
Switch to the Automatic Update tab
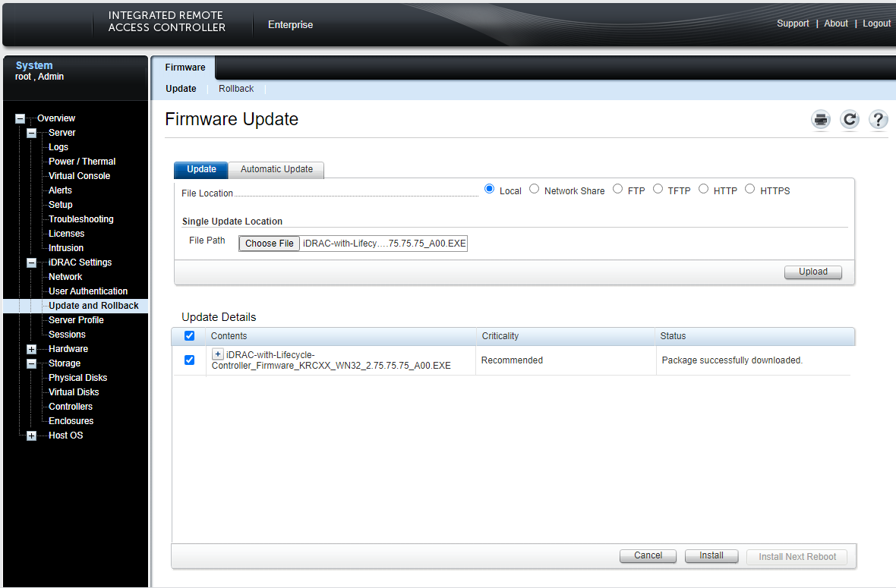pos(276,169)
